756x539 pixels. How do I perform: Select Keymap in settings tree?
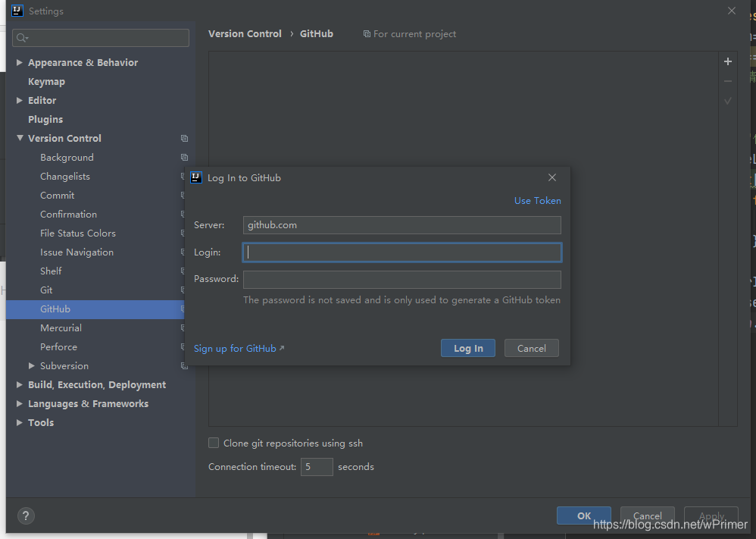coord(46,82)
